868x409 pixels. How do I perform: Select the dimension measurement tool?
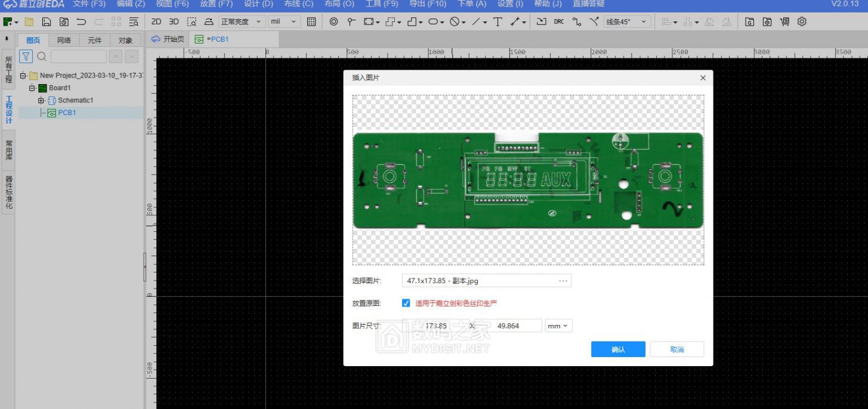pyautogui.click(x=515, y=21)
